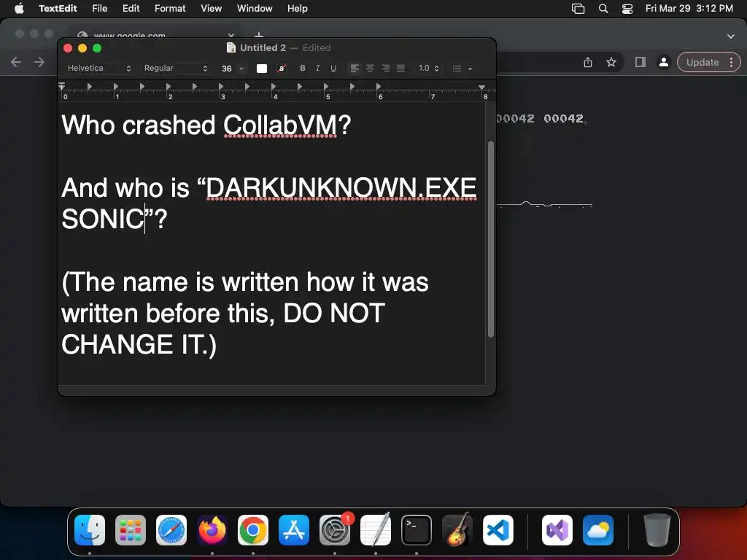The height and width of the screenshot is (560, 747).
Task: Click the word CollabVM in document
Action: 280,125
